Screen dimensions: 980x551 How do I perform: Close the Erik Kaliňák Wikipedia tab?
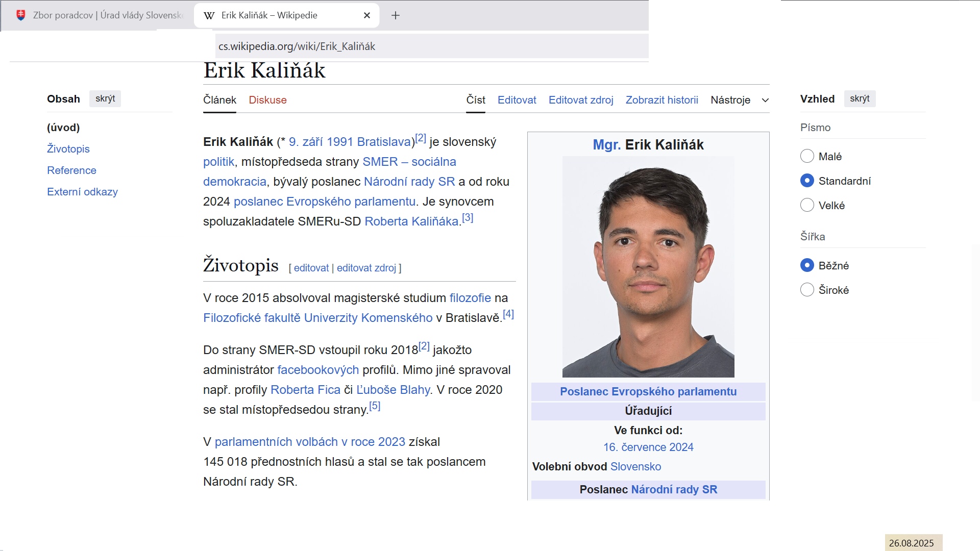pyautogui.click(x=366, y=15)
